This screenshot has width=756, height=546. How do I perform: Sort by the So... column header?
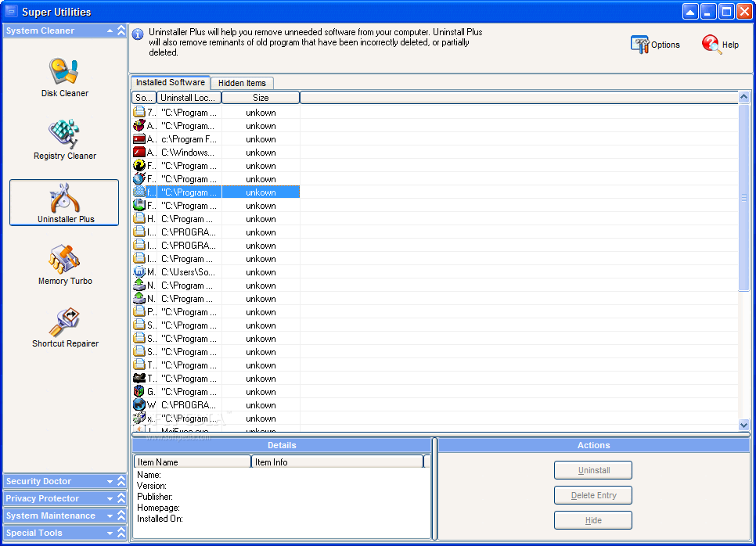[144, 97]
